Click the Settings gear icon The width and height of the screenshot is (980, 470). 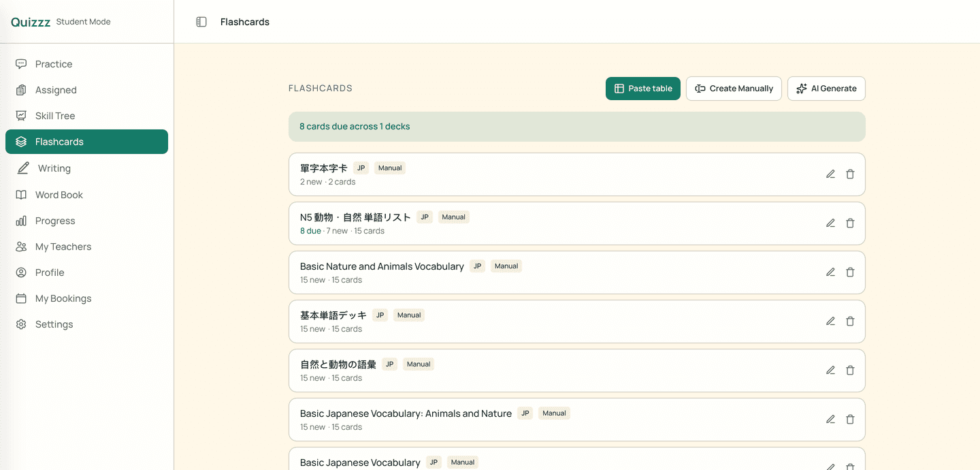[x=21, y=324]
